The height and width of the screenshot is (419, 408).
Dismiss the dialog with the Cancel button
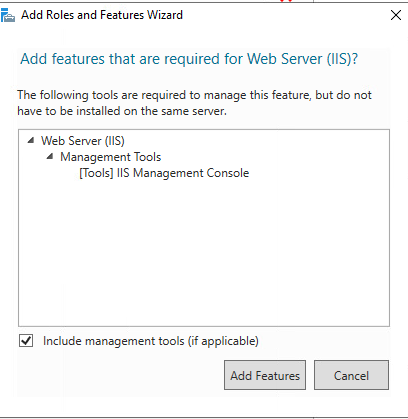click(351, 375)
